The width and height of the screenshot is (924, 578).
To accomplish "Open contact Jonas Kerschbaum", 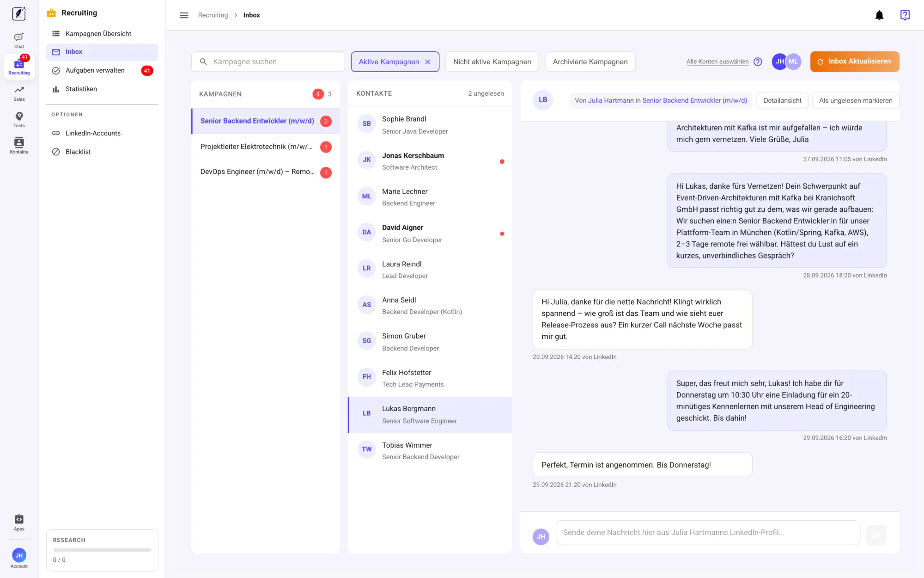I will pyautogui.click(x=430, y=161).
